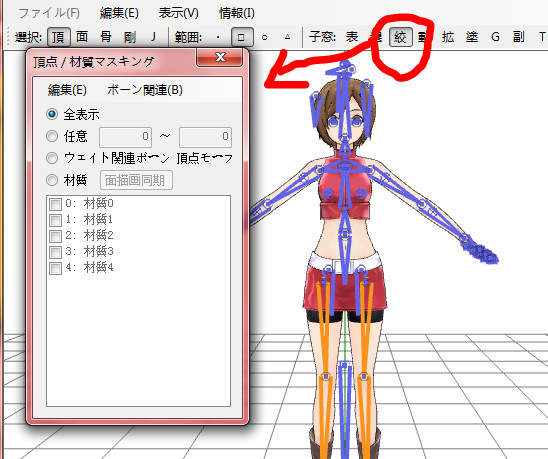Image resolution: width=548 pixels, height=459 pixels.
Task: Select face mode 面 in toolbar
Action: pos(82,37)
